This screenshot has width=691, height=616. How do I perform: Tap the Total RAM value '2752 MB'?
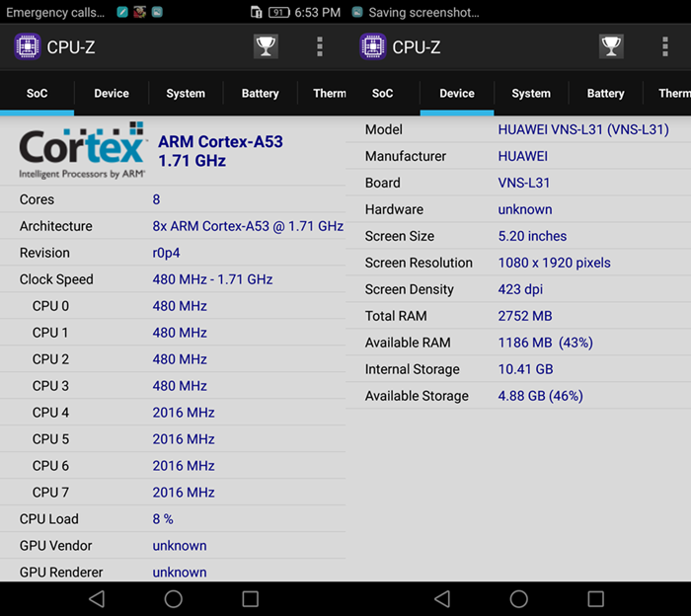(x=525, y=316)
